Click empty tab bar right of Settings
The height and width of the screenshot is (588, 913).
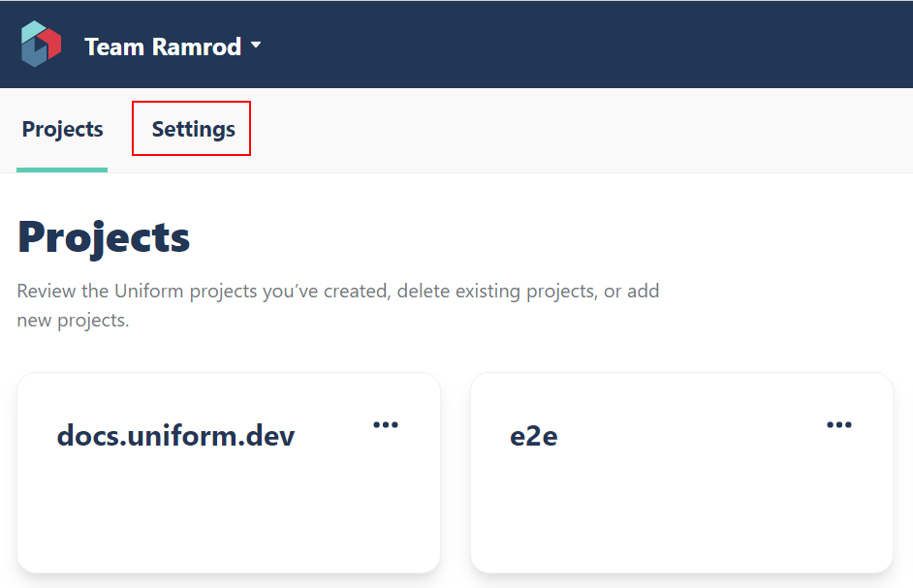[x=582, y=130]
